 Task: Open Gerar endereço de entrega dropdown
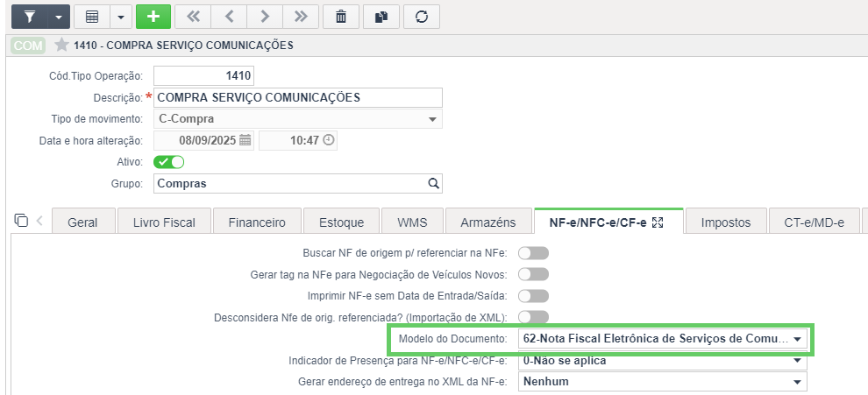pos(663,381)
